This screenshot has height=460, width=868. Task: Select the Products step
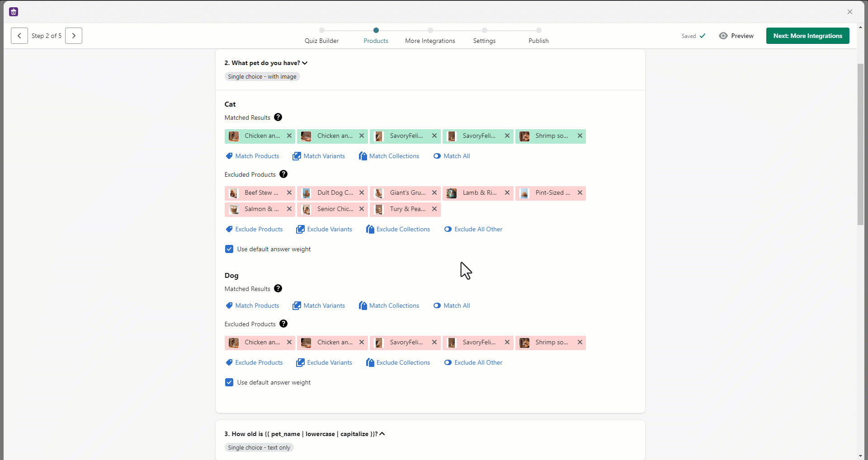(x=376, y=36)
